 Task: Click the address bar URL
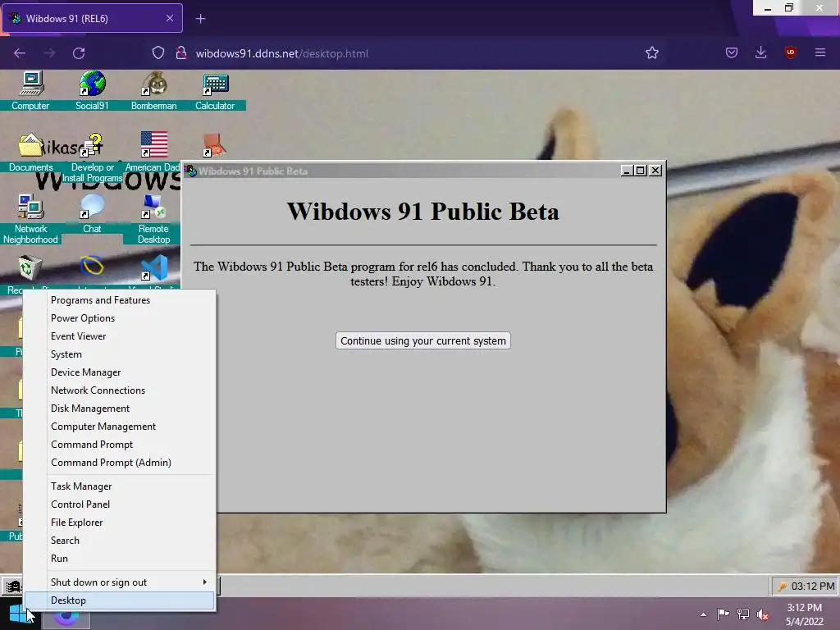pyautogui.click(x=282, y=53)
